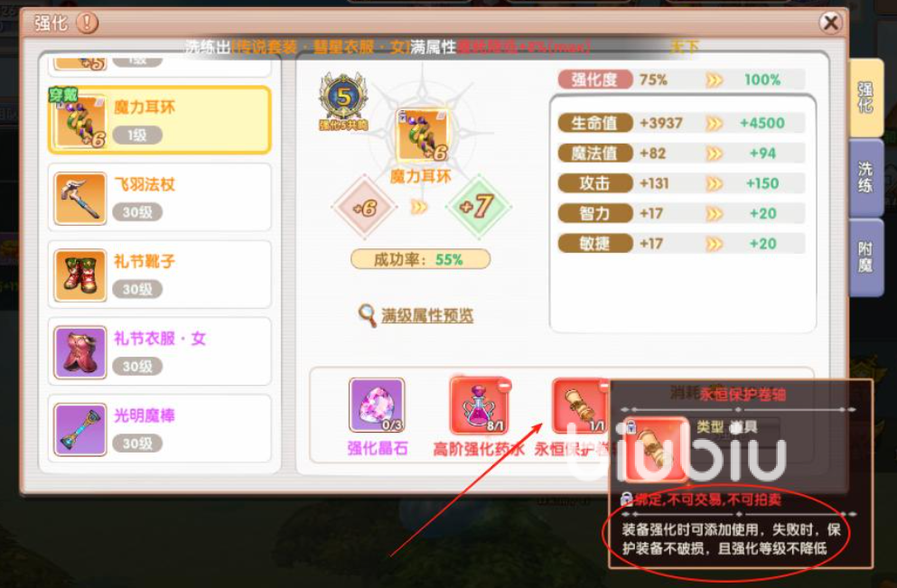The image size is (897, 588).
Task: Click the orange exclamation info icon
Action: 88,23
